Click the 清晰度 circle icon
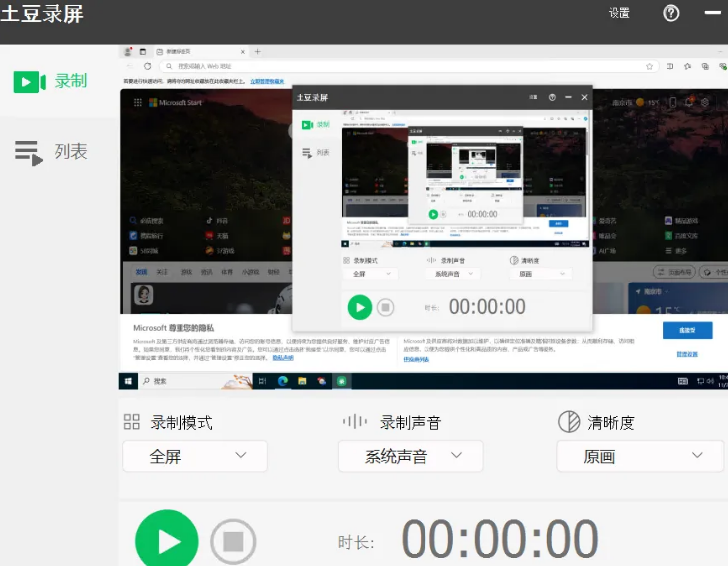The height and width of the screenshot is (566, 728). point(568,422)
